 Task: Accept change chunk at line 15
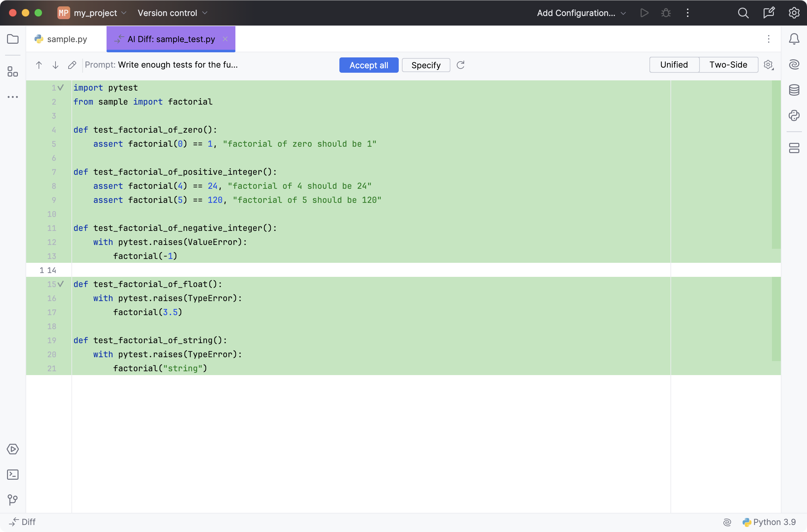[x=61, y=284]
